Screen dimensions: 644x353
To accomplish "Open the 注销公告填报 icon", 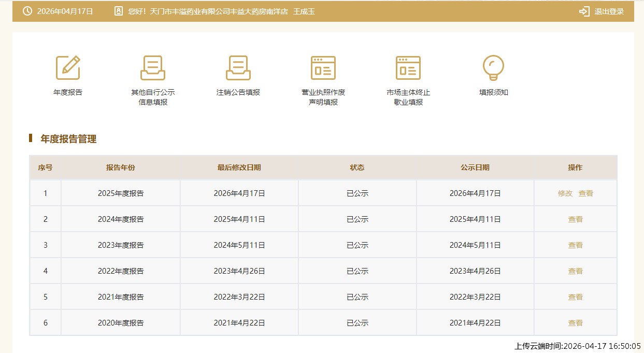I will 238,68.
